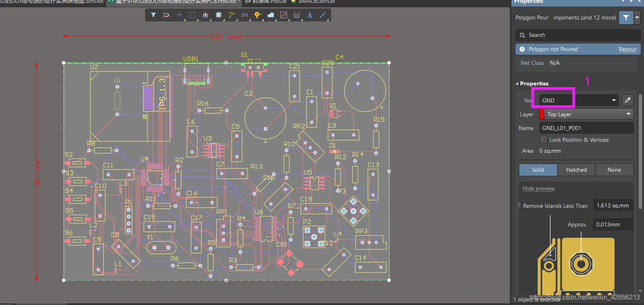Close the Properties panel

tap(639, 1)
